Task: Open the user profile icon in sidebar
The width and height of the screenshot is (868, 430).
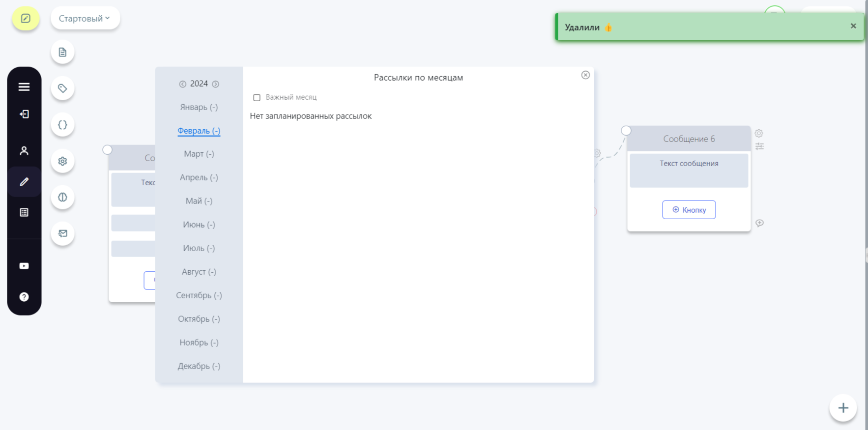Action: pyautogui.click(x=24, y=150)
